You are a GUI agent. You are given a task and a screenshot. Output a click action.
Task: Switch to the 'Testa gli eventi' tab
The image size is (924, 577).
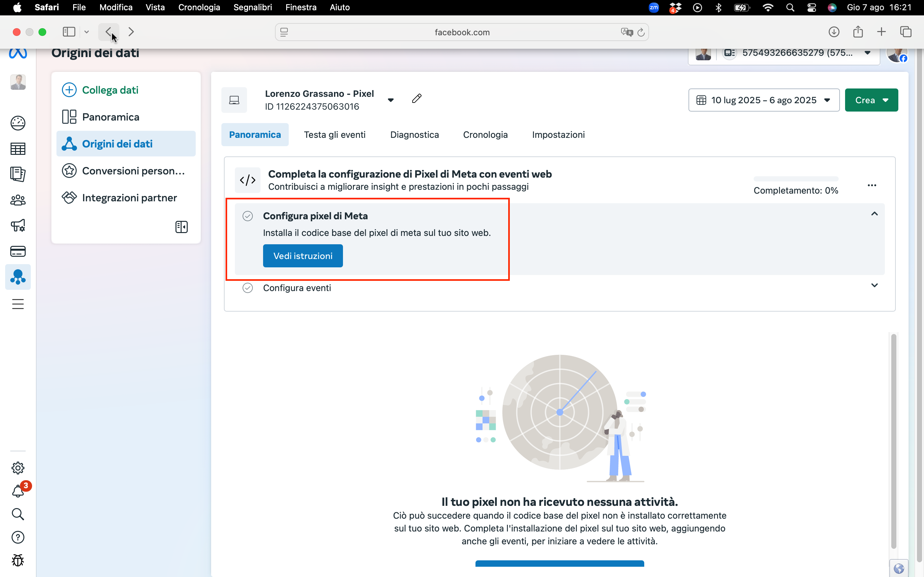[x=335, y=134]
